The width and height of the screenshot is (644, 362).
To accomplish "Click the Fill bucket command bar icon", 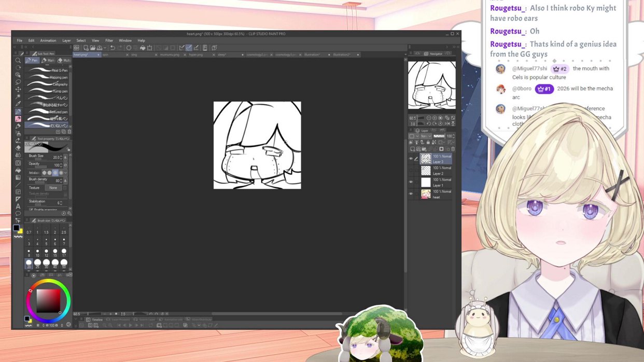I will [x=143, y=48].
